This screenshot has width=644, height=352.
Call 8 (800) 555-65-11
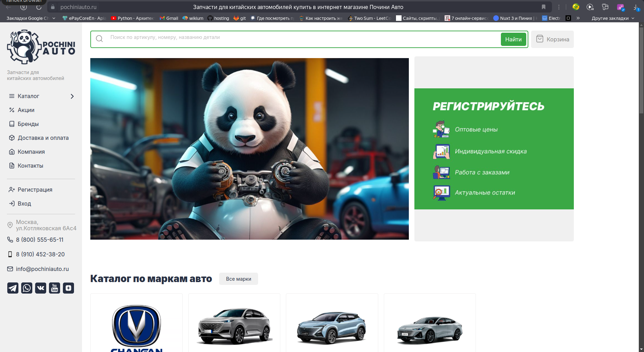click(40, 240)
